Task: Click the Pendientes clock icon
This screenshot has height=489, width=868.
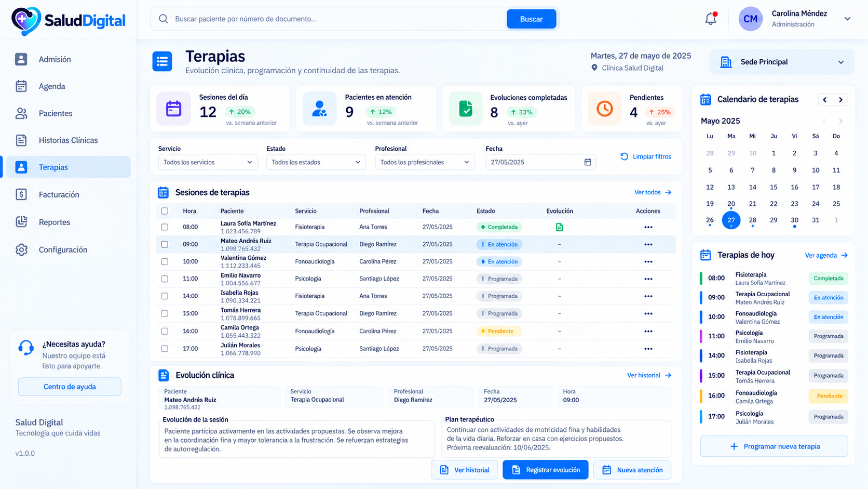Action: (x=604, y=109)
